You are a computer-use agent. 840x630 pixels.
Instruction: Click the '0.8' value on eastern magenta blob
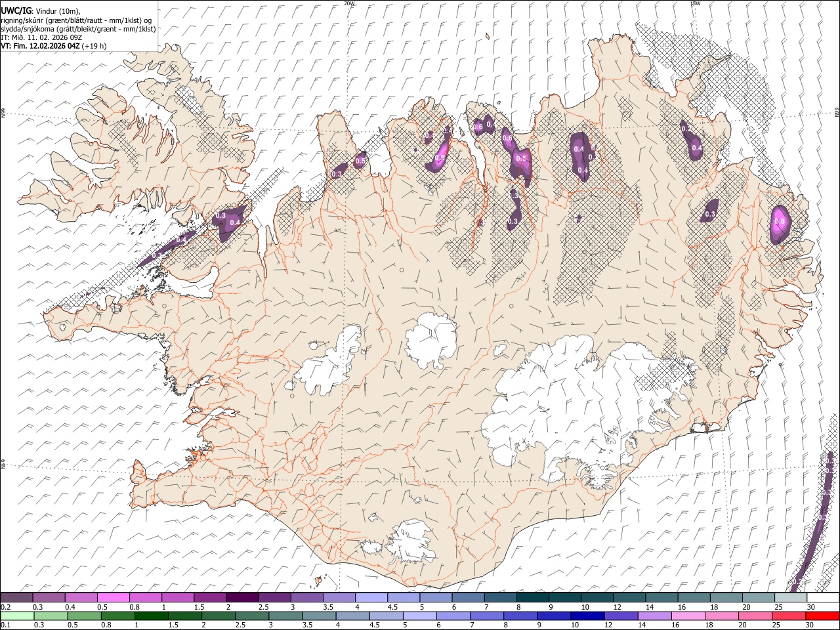(x=780, y=222)
